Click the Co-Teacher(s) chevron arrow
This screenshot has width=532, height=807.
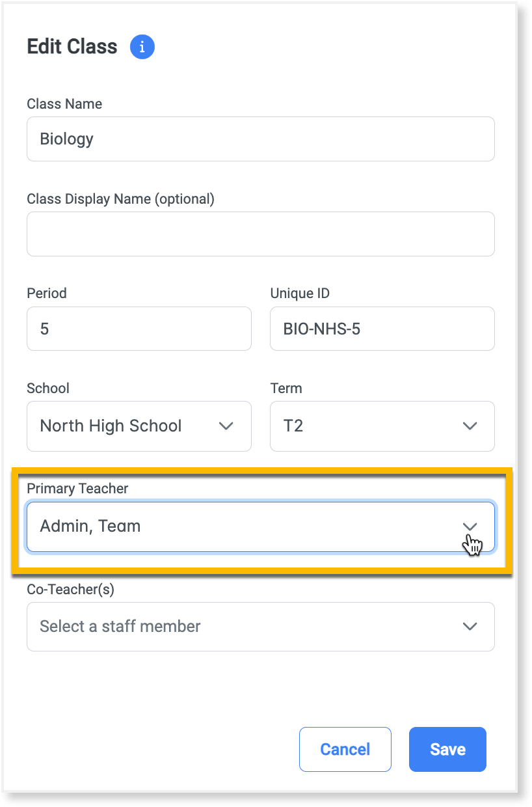coord(470,626)
